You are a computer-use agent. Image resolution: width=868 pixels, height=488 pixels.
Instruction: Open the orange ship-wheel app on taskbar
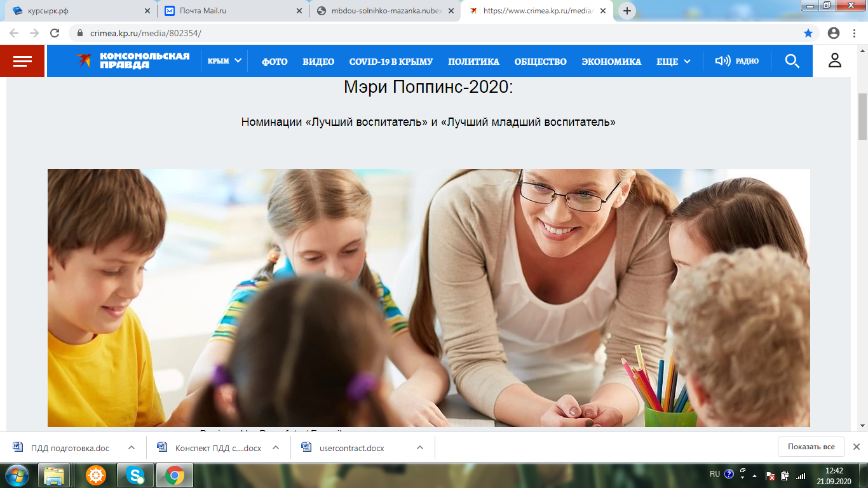(x=95, y=475)
